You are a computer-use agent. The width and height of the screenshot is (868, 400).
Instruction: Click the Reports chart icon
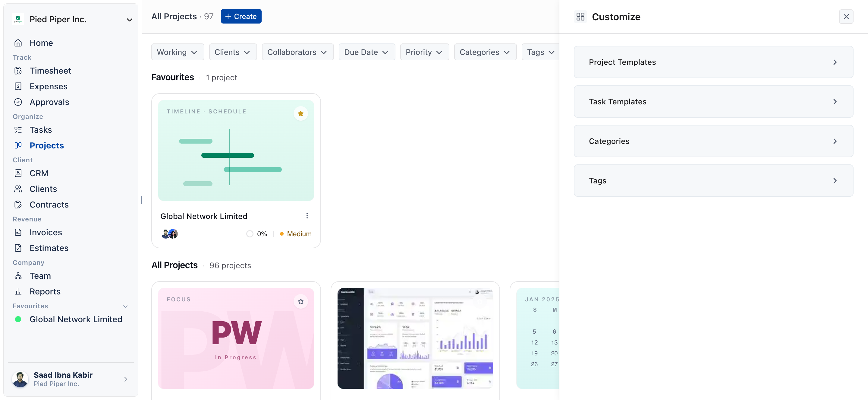pos(18,291)
